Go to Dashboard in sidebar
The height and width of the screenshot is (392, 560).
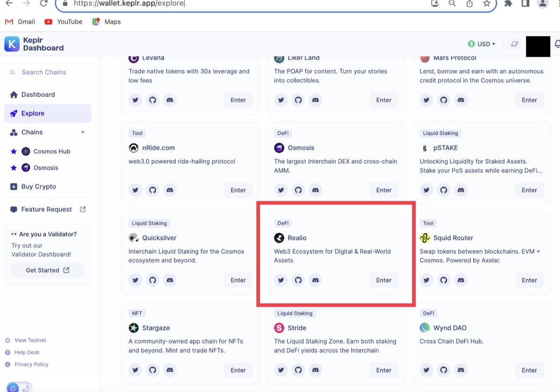[x=48, y=95]
